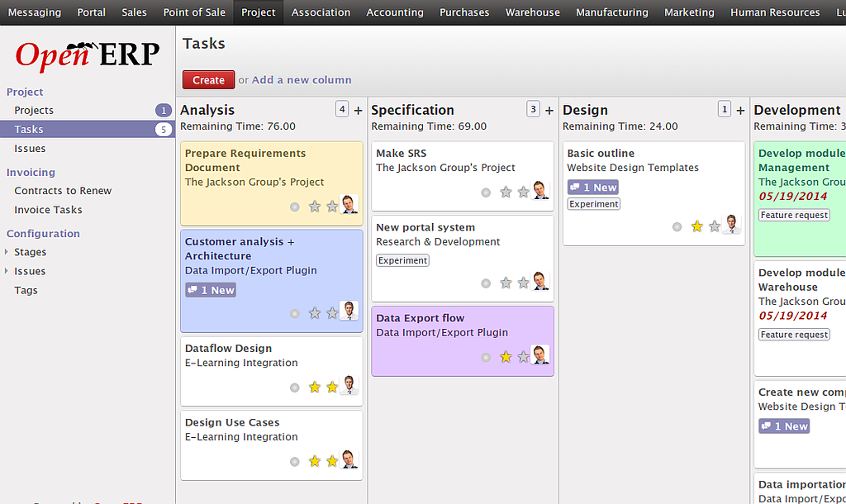Open sidebar Issues under Project section
The image size is (846, 504).
30,149
